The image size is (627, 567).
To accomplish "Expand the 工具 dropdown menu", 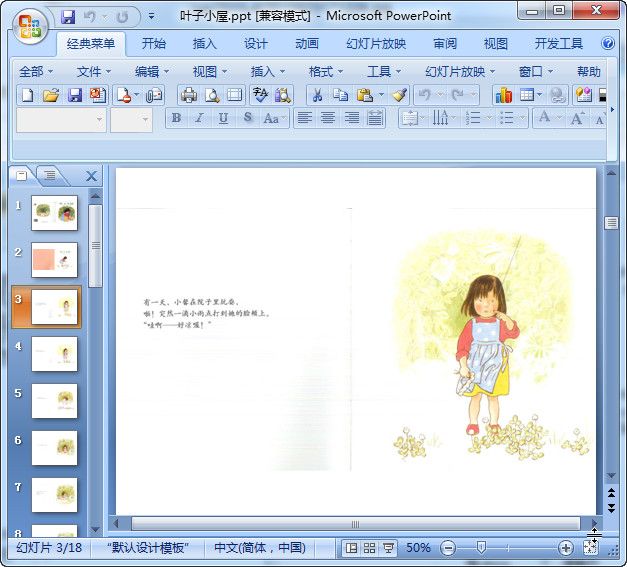I will point(384,72).
